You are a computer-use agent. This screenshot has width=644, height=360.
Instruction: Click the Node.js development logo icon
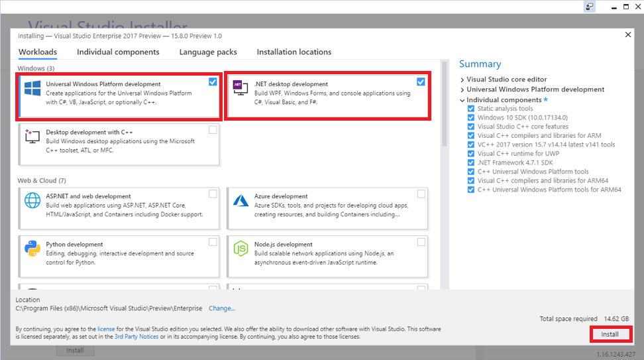pyautogui.click(x=241, y=248)
